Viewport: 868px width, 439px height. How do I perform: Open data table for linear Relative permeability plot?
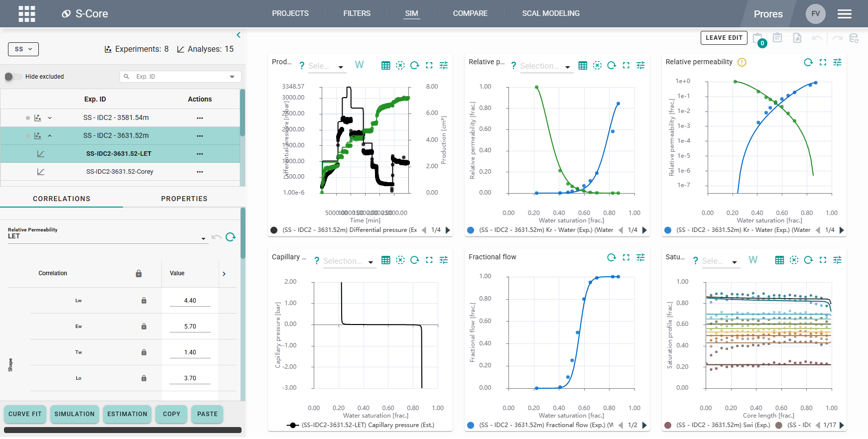pyautogui.click(x=583, y=66)
